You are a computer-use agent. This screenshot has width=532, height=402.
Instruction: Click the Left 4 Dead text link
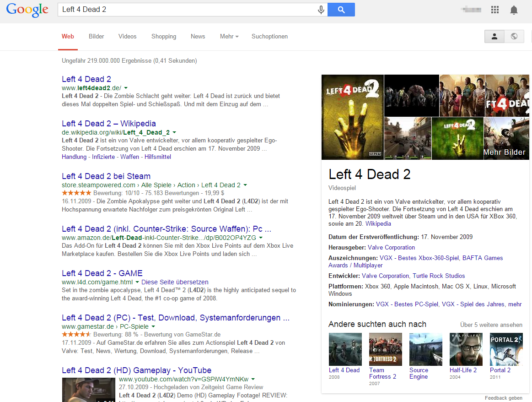(x=344, y=370)
